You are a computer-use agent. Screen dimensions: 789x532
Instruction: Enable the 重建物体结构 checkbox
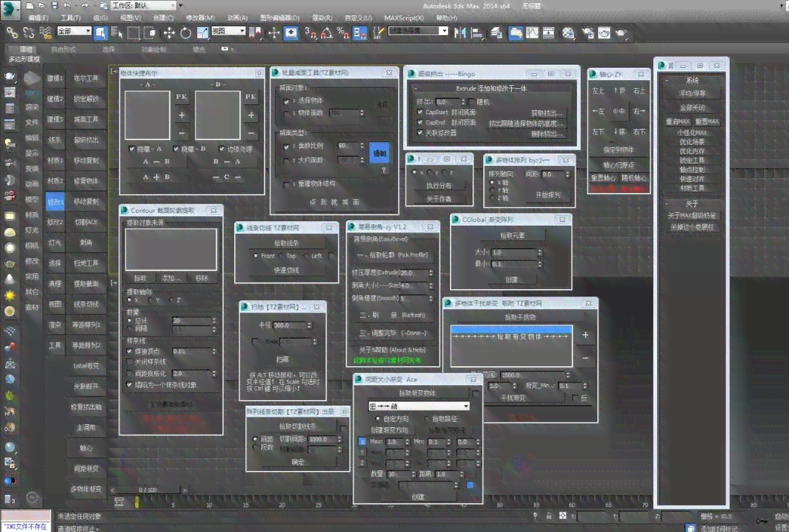click(x=287, y=184)
